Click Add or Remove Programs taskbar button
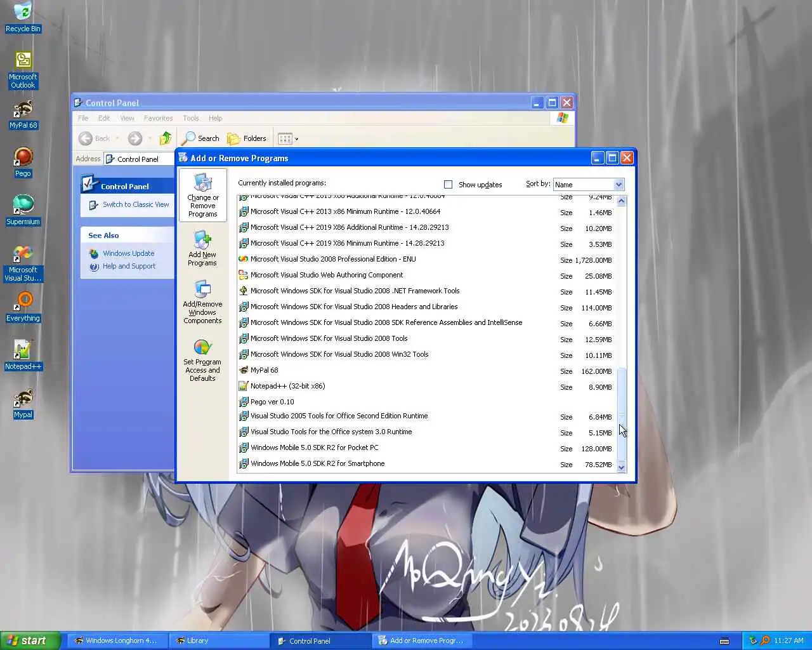This screenshot has width=812, height=650. (x=422, y=640)
